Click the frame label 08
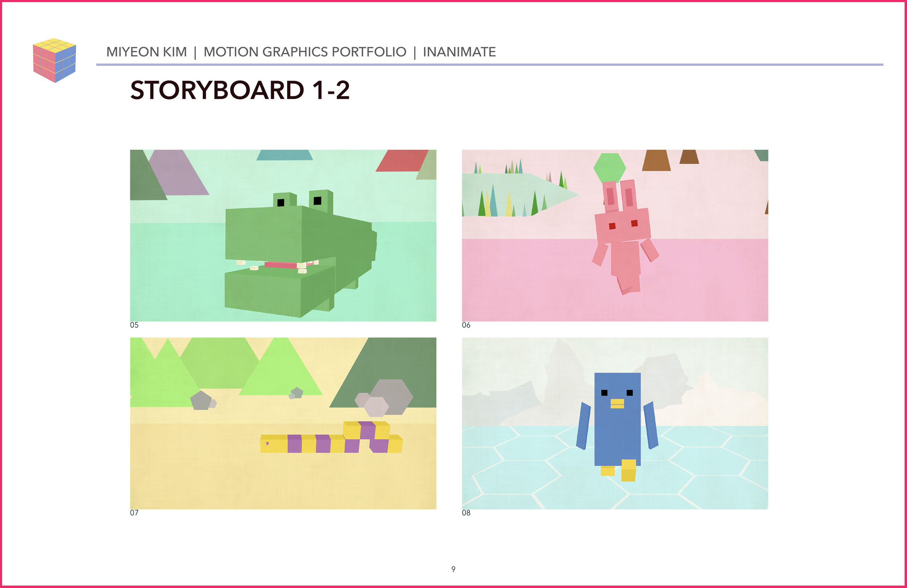 pyautogui.click(x=466, y=513)
